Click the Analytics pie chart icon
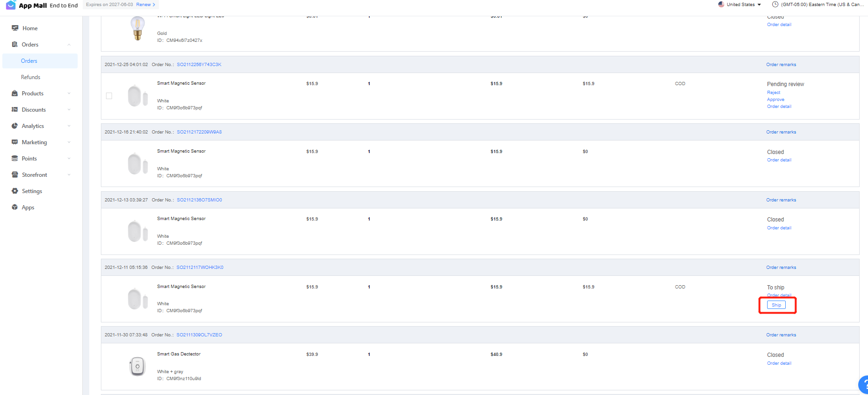Viewport: 868px width, 395px height. click(x=15, y=126)
